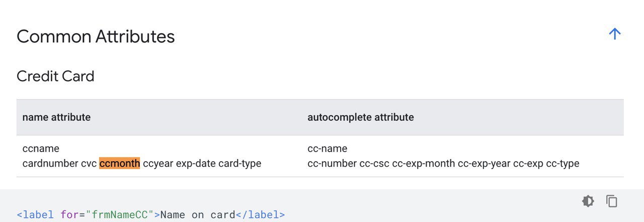Click the cc-type autocomplete value
This screenshot has width=644, height=222.
[x=562, y=163]
